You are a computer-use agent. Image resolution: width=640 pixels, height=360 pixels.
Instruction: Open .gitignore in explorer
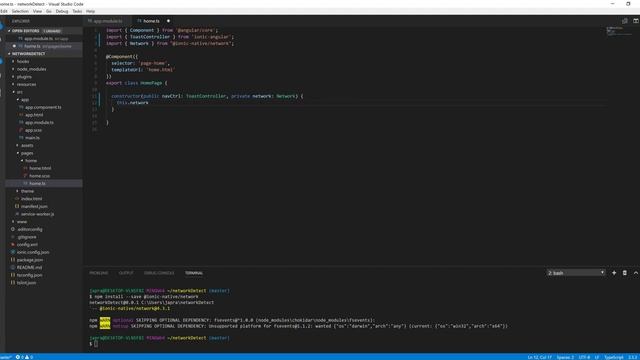[27, 237]
